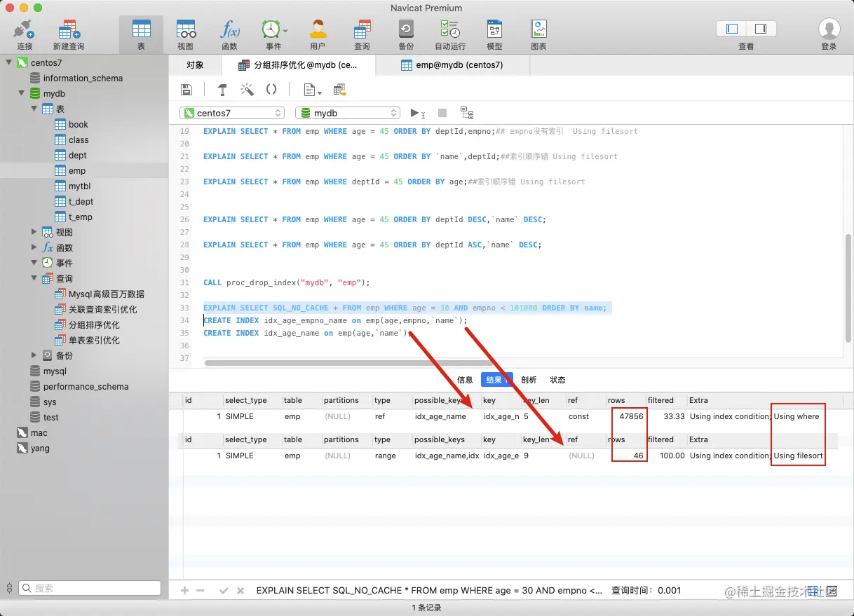
Task: Collapse the 查询 queries folder
Action: [x=34, y=278]
